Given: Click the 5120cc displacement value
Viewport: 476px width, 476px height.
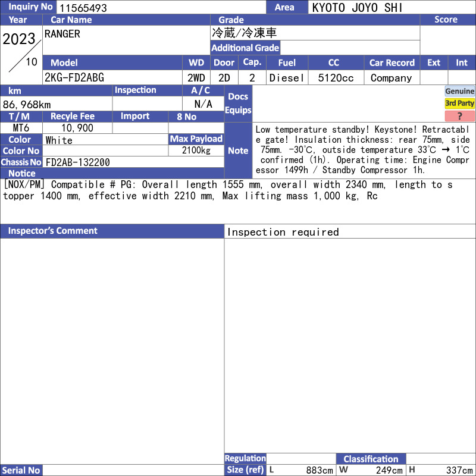Looking at the screenshot, I should [336, 78].
